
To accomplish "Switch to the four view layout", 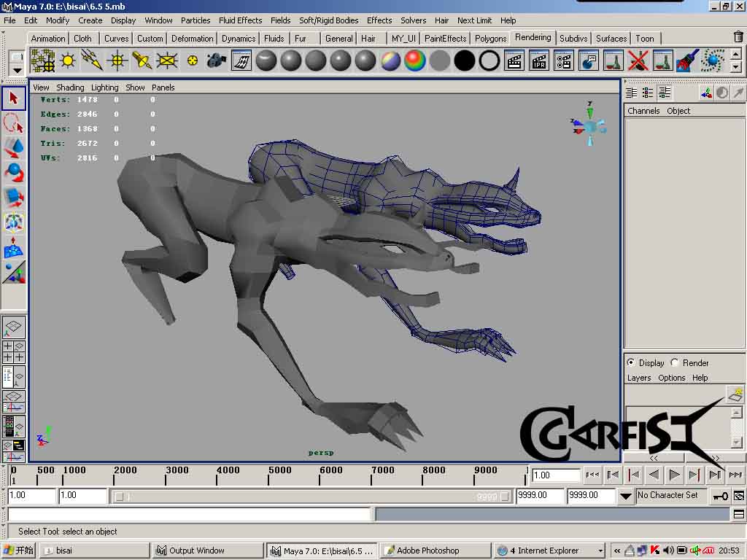I will [x=13, y=352].
